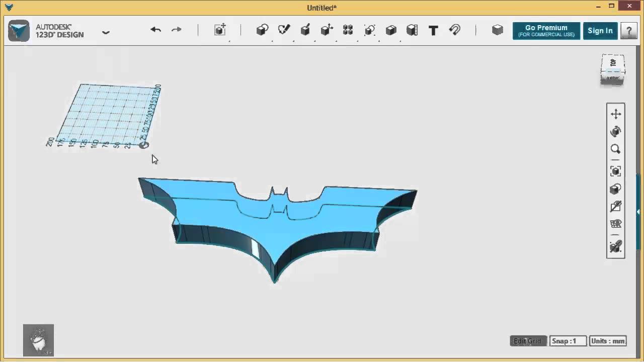Select the Zoom magnifier tool

616,149
